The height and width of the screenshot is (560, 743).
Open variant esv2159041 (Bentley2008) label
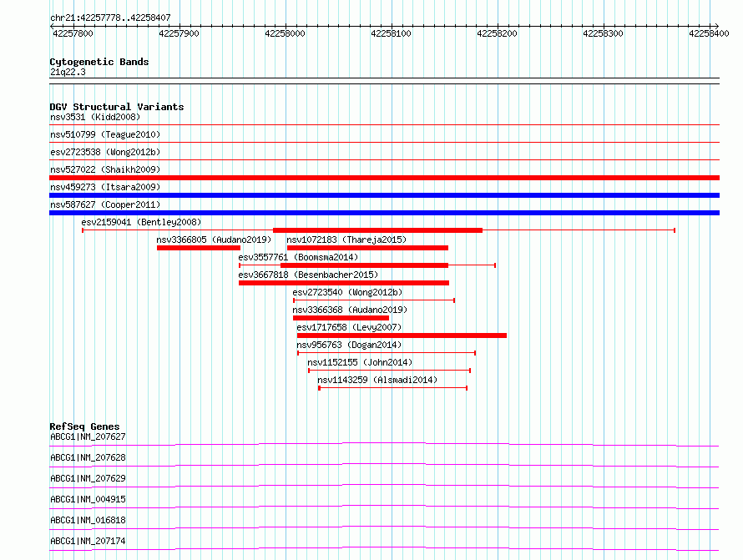141,222
